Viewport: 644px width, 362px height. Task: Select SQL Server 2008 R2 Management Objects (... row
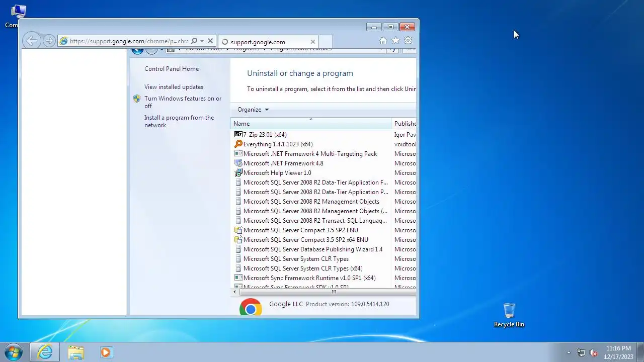324,211
